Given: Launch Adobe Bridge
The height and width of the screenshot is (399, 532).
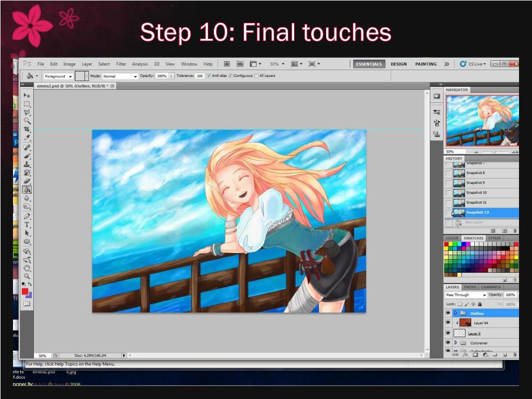Looking at the screenshot, I should click(227, 64).
